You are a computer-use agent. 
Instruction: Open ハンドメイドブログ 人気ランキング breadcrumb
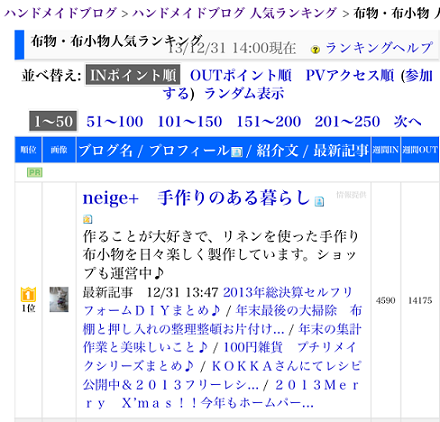point(235,13)
